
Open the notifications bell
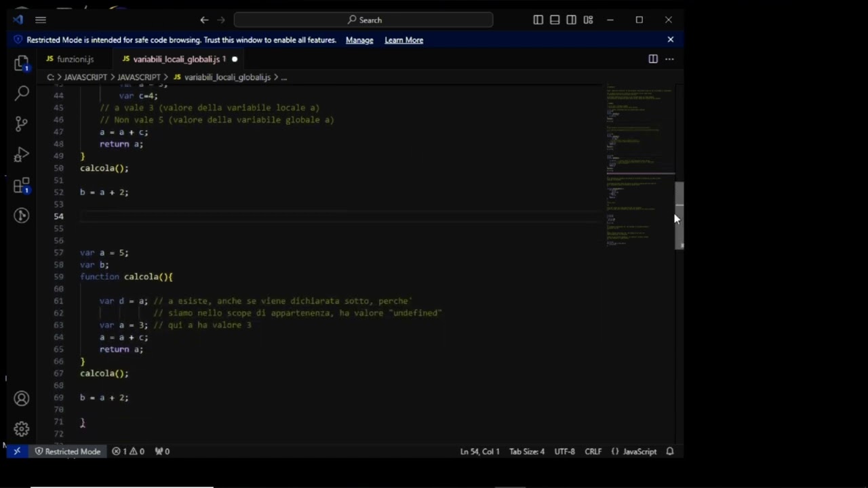click(x=670, y=451)
